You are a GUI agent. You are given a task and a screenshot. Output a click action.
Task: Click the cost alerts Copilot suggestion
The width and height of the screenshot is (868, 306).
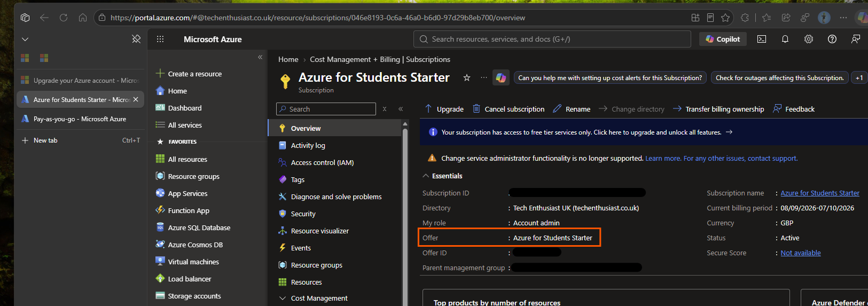pyautogui.click(x=610, y=78)
